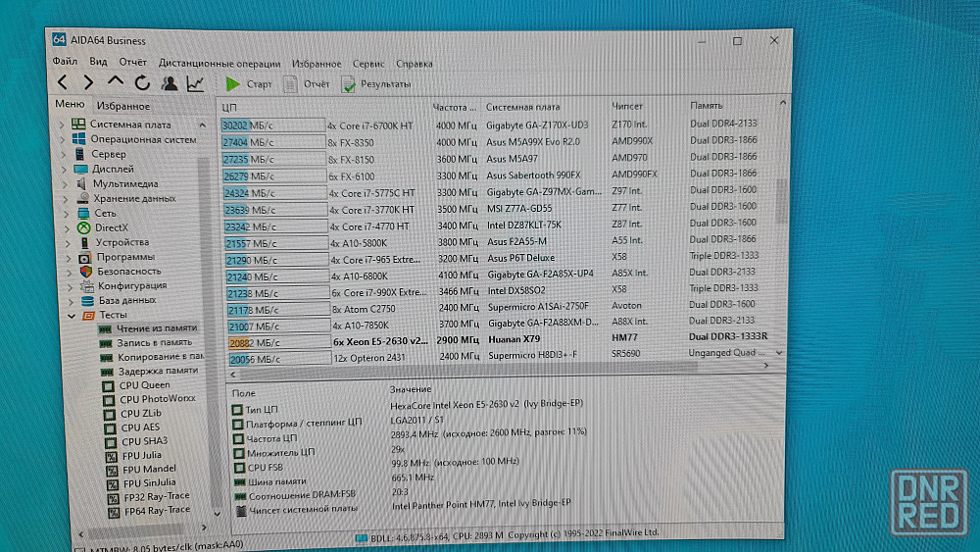
Task: Expand the Дисплей tree node
Action: coord(63,169)
